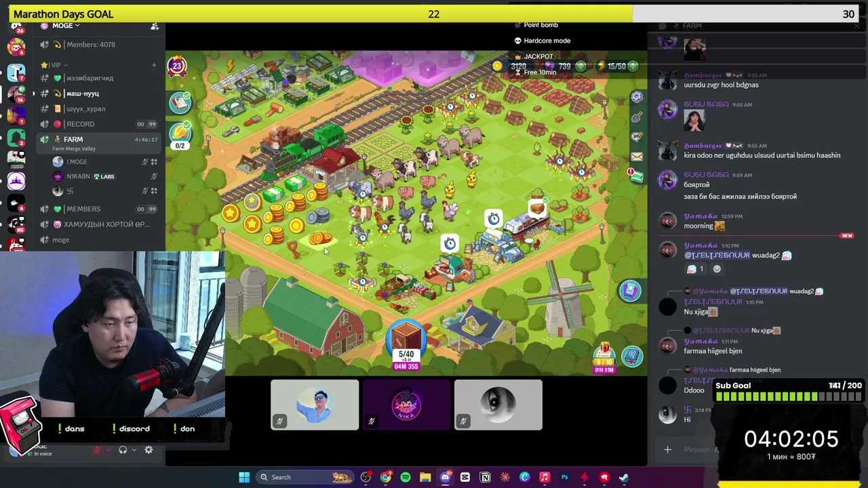Viewport: 868px width, 488px height.
Task: Toggle headphones deafen in voice panel
Action: [x=123, y=450]
